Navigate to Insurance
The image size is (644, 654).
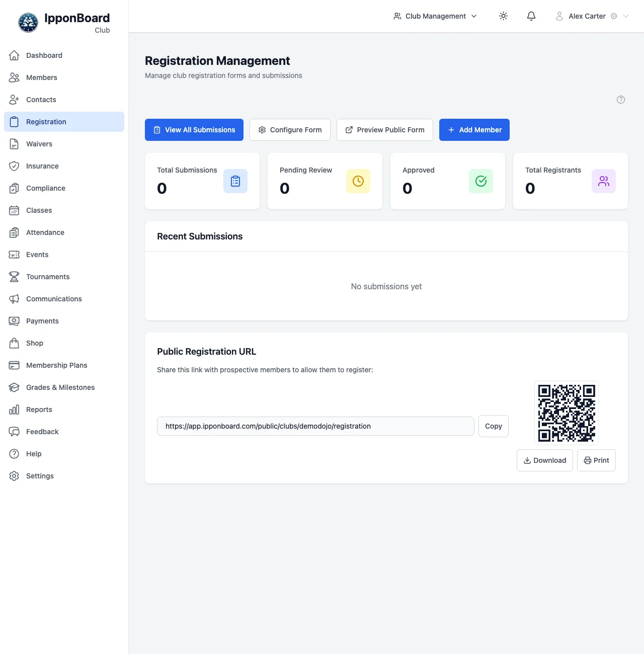64,166
